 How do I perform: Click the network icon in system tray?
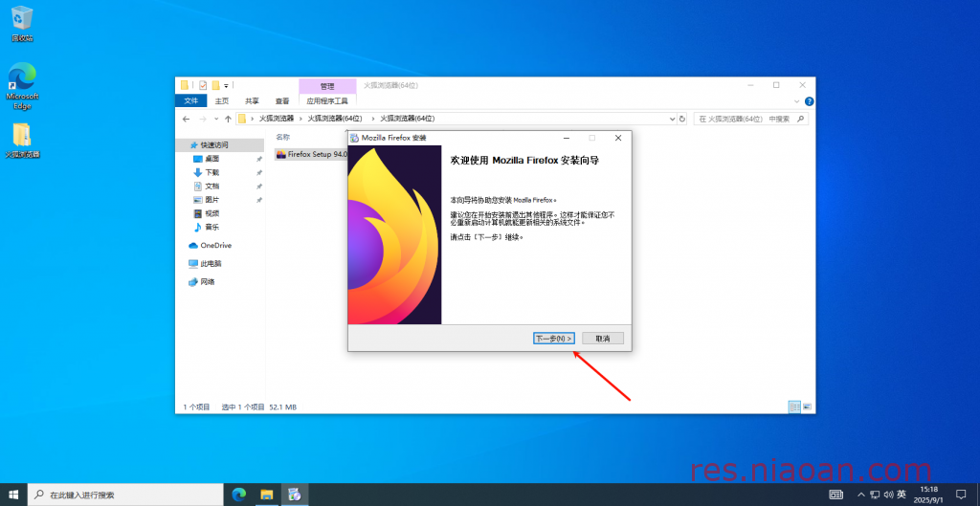875,495
